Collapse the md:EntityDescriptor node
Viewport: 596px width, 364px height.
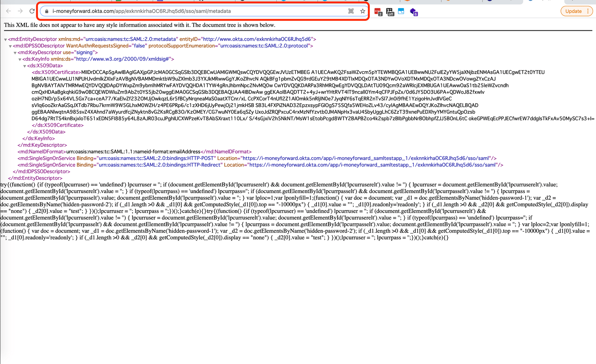click(6, 40)
